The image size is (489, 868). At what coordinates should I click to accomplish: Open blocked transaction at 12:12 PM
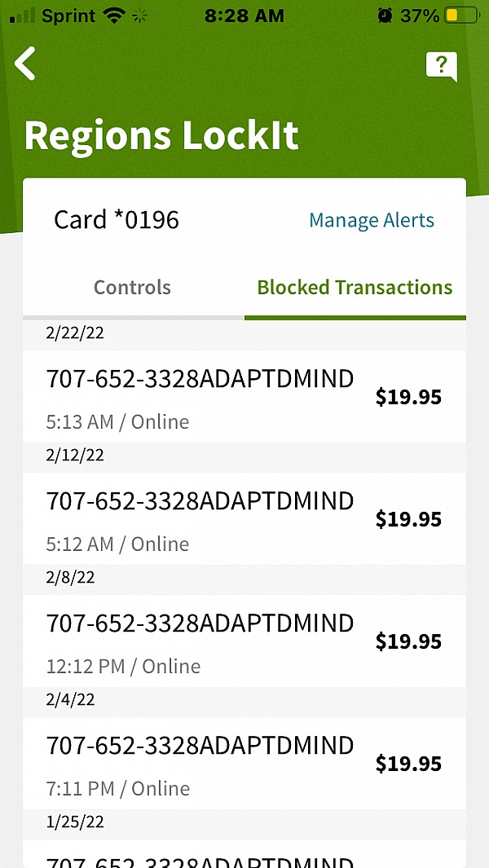click(244, 642)
